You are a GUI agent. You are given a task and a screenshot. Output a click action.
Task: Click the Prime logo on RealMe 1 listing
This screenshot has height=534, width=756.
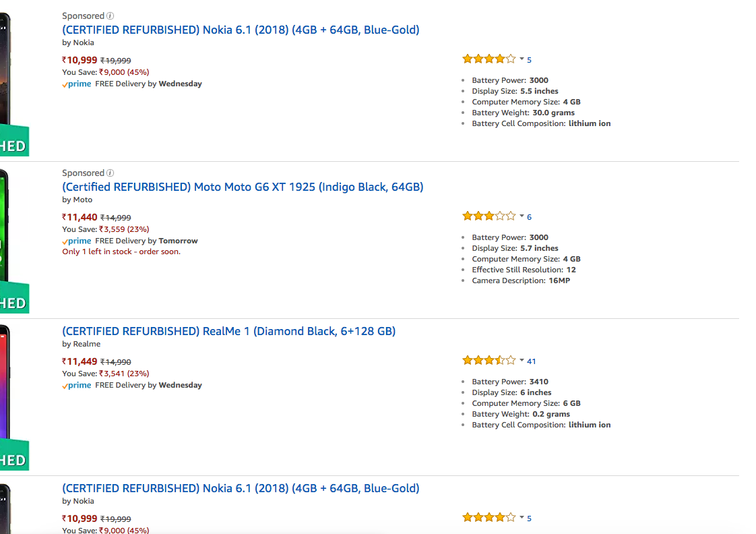pyautogui.click(x=77, y=385)
